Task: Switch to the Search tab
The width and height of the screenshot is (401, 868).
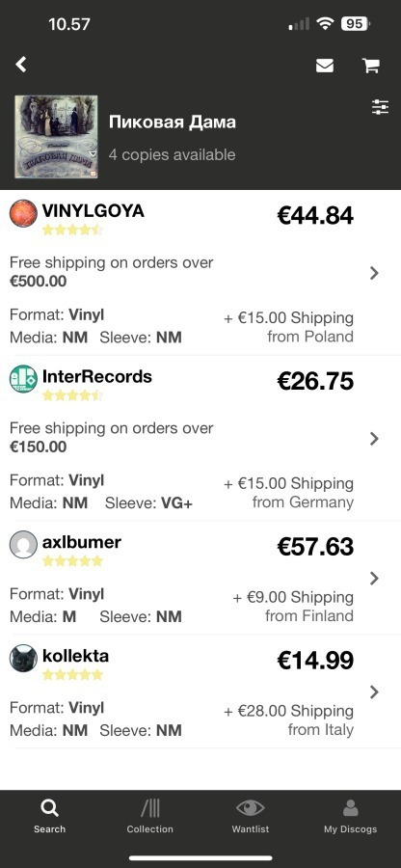Action: 49,817
